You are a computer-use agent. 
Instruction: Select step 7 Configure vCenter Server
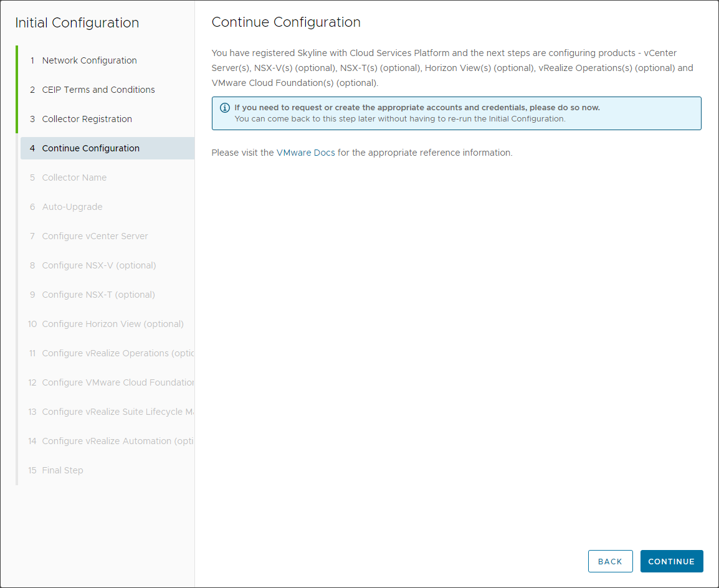(x=107, y=236)
